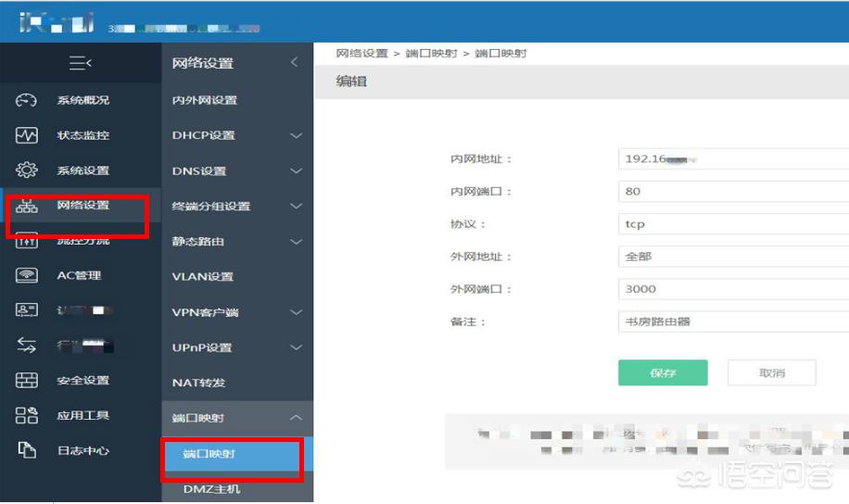This screenshot has width=849, height=504.
Task: Open DMZ主机 submenu item
Action: click(211, 489)
